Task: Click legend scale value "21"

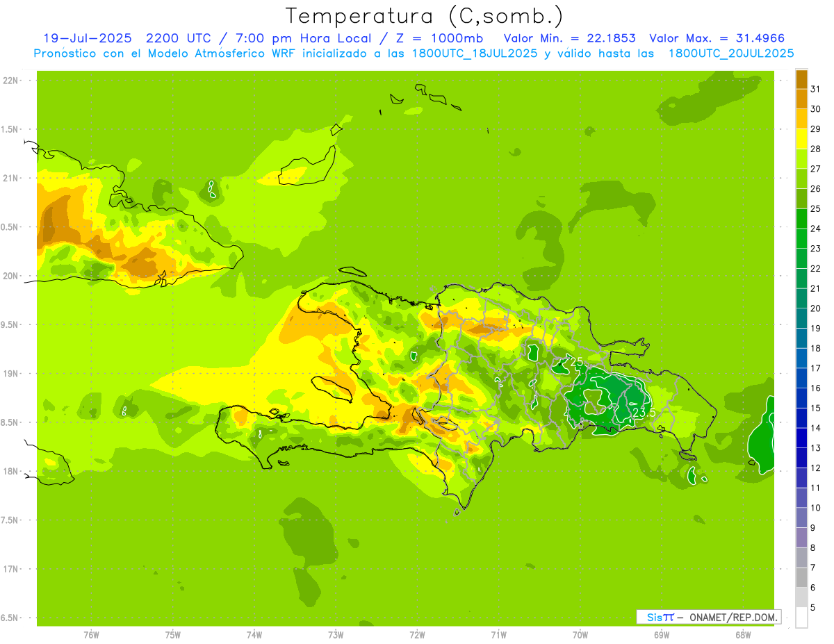Action: (x=816, y=288)
